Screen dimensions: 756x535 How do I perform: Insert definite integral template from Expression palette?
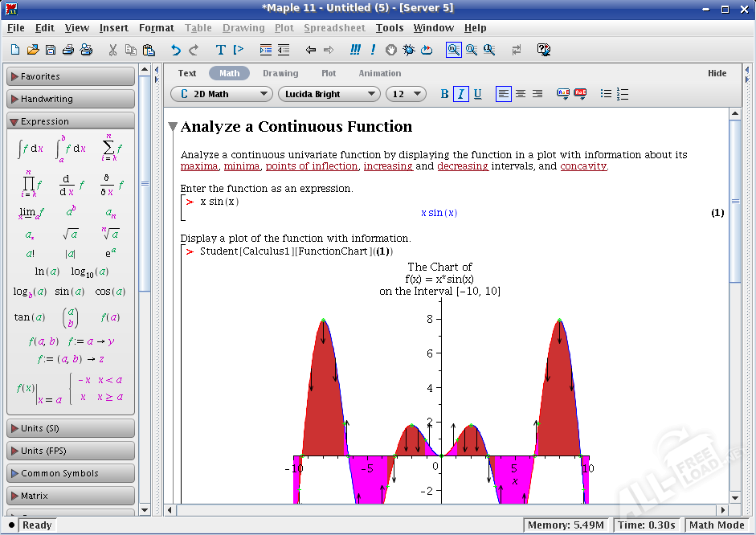pos(70,149)
